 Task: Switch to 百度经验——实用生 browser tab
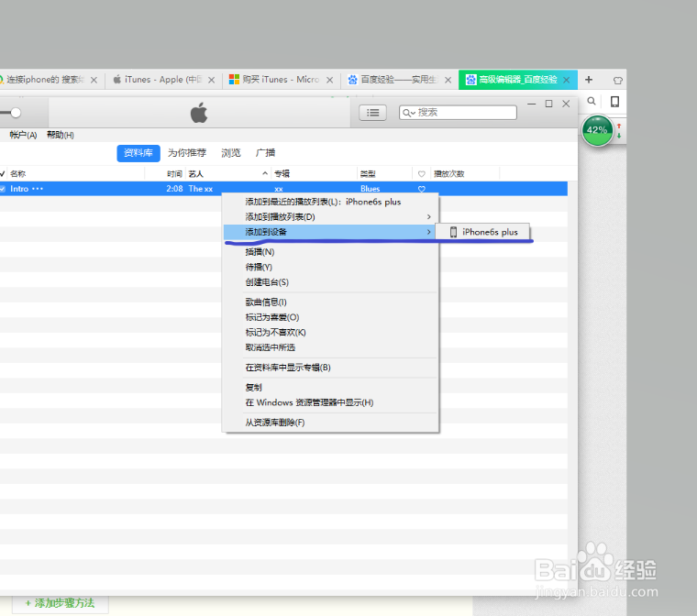399,80
